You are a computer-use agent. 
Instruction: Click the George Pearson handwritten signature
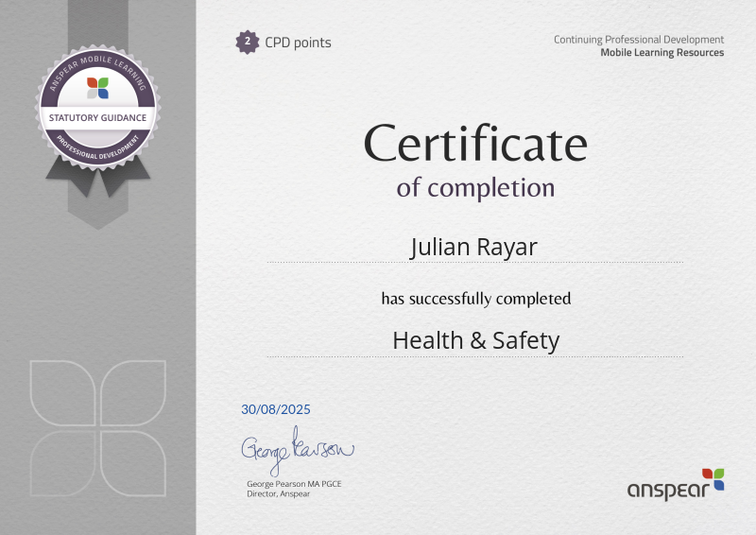297,451
